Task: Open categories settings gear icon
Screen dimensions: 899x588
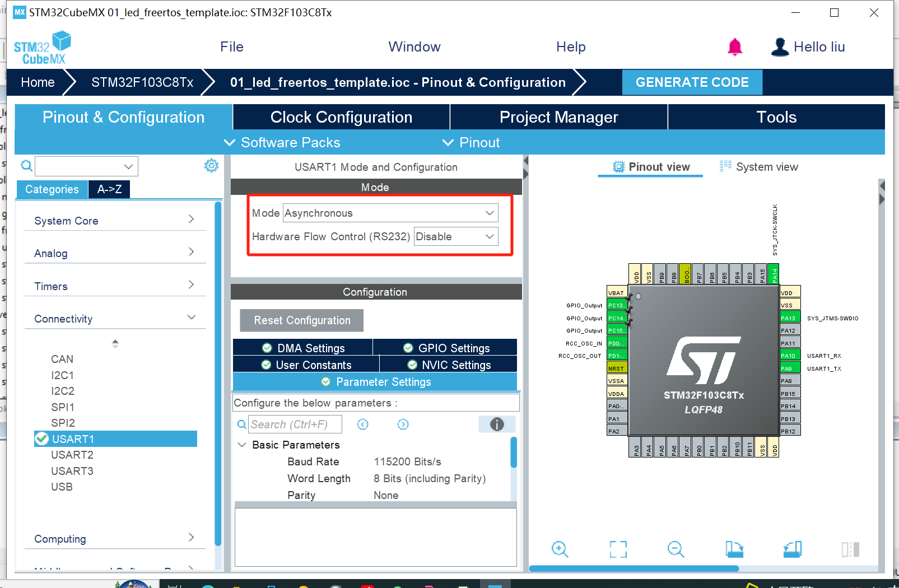Action: [211, 166]
